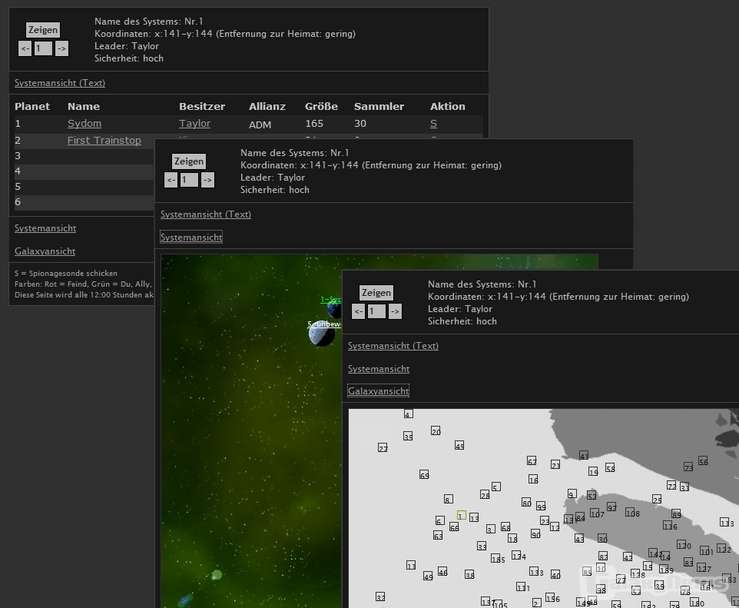Focus system number field in galaxy map panel
Viewport: 739px width, 608px height.
pyautogui.click(x=377, y=311)
